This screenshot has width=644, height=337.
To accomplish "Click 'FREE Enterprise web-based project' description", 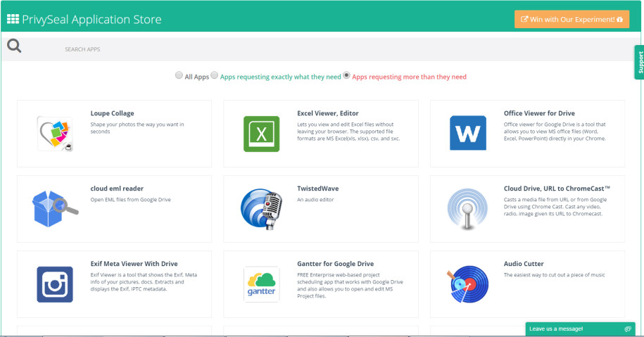I will [x=350, y=285].
